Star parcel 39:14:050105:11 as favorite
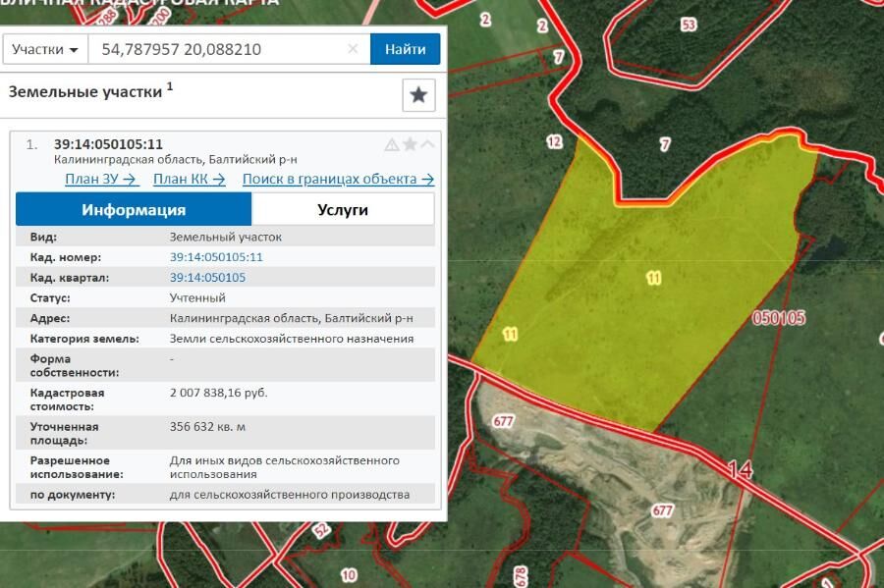Screen dimensions: 884x588 click(x=410, y=144)
